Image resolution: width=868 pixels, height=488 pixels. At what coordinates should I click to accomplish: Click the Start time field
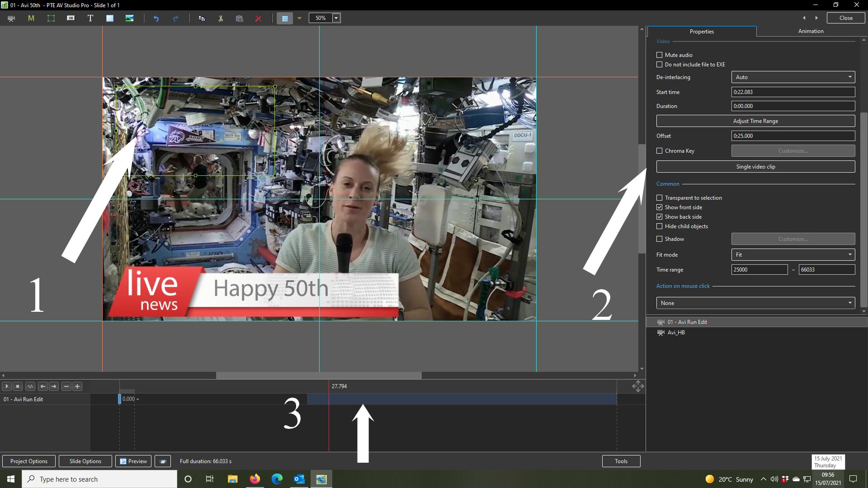click(793, 92)
